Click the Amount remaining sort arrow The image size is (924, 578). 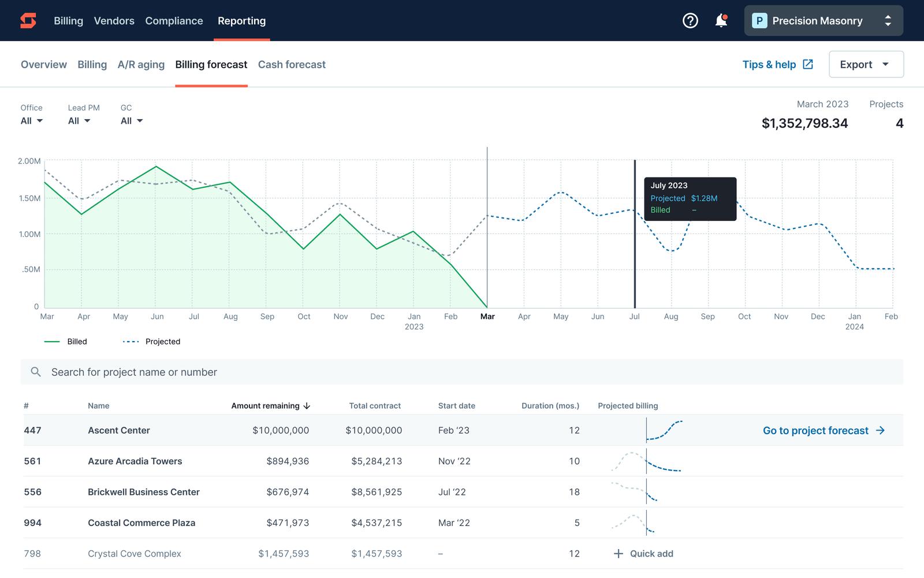(307, 406)
